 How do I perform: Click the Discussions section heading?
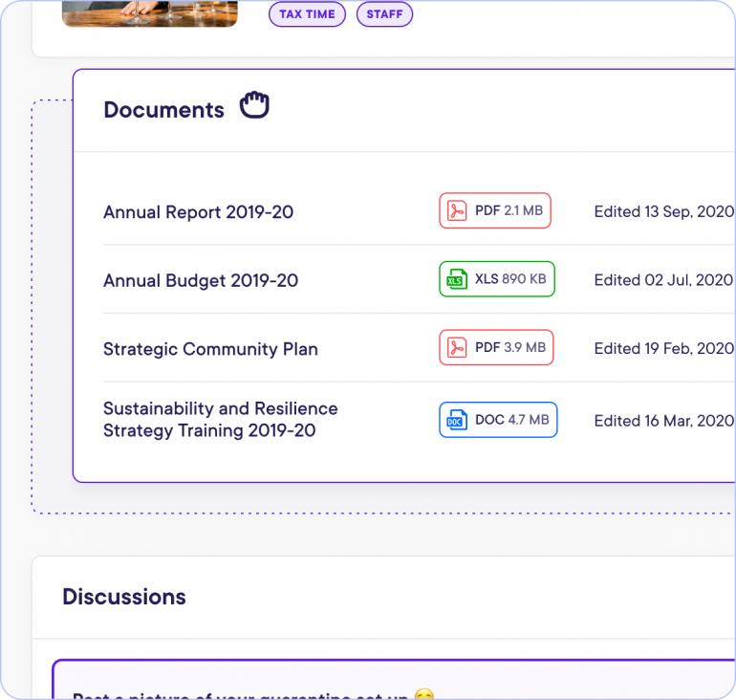(124, 597)
